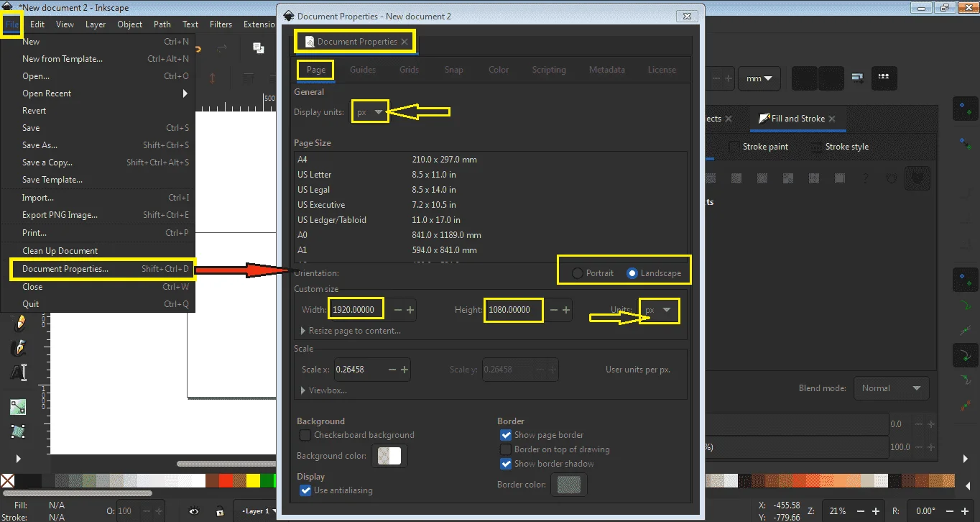980x522 pixels.
Task: Click the move-according-to-layer toolbar icon
Action: [857, 78]
